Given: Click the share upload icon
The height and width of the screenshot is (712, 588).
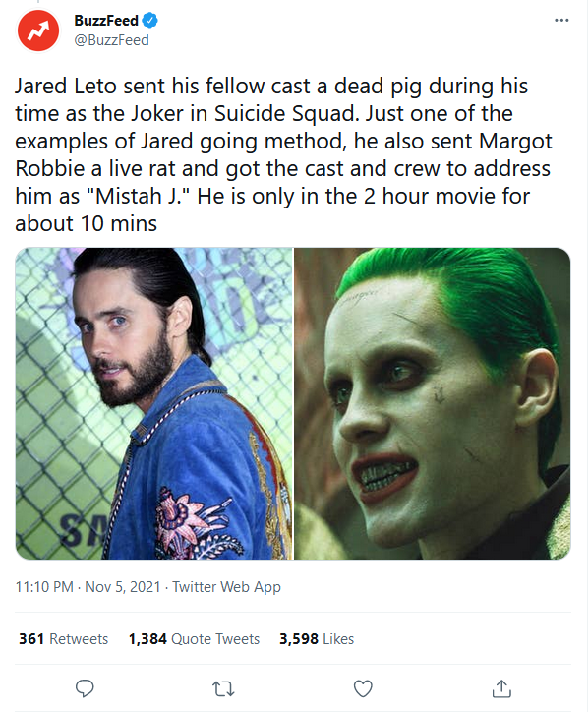Looking at the screenshot, I should point(501,688).
